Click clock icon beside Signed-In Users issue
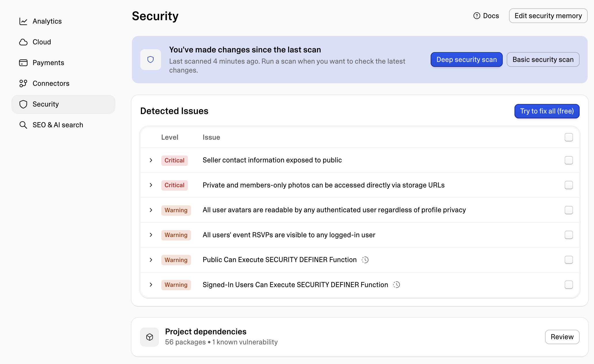The height and width of the screenshot is (364, 594). [x=396, y=285]
